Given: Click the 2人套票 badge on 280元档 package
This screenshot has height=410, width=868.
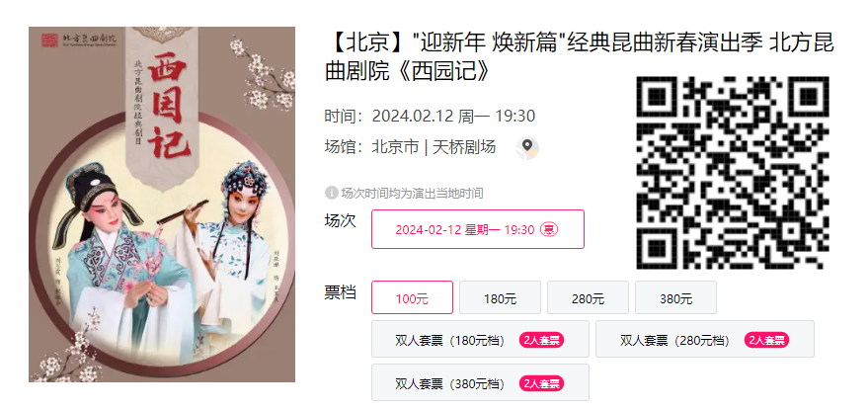Looking at the screenshot, I should (766, 340).
